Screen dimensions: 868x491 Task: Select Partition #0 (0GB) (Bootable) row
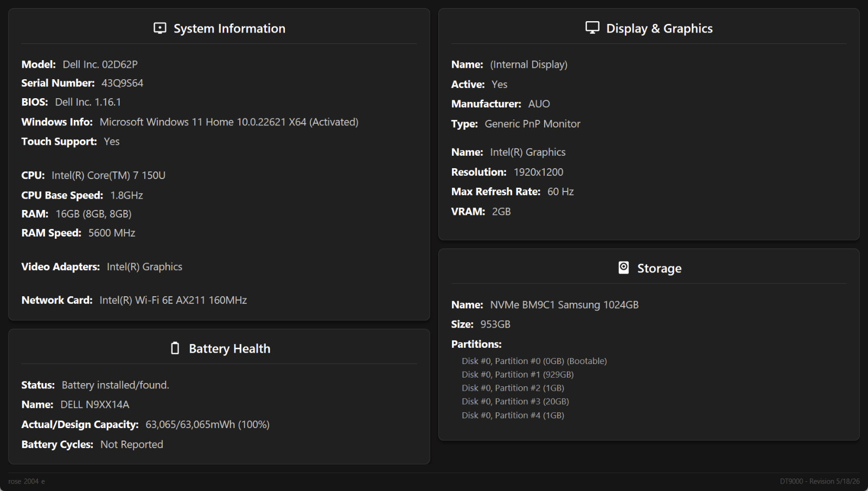534,361
